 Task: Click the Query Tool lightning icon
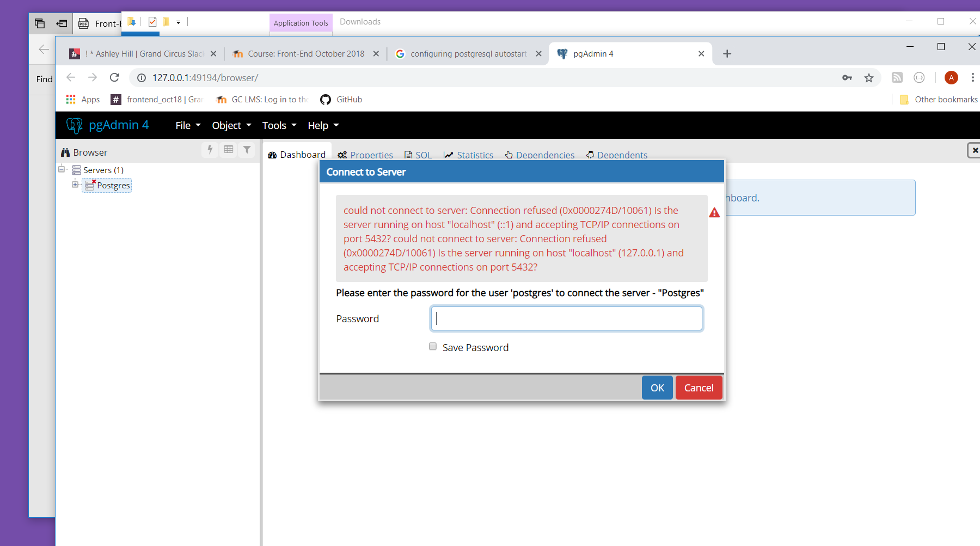[x=210, y=150]
